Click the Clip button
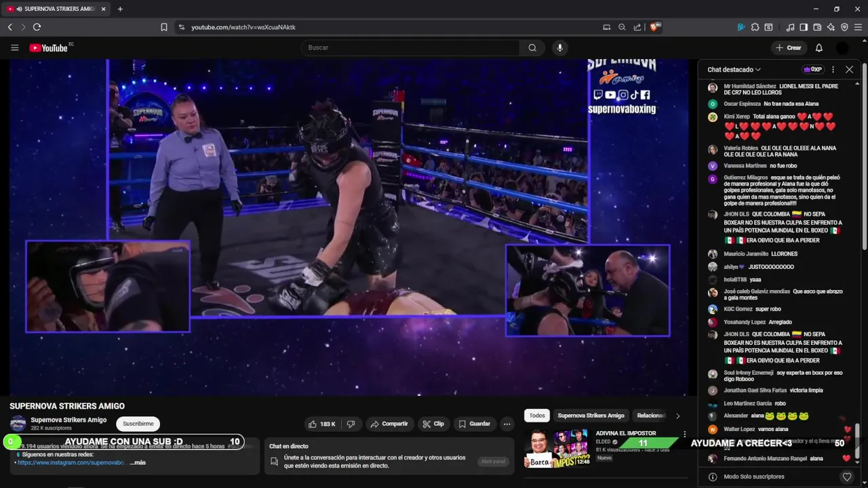The width and height of the screenshot is (868, 488). coord(433,424)
